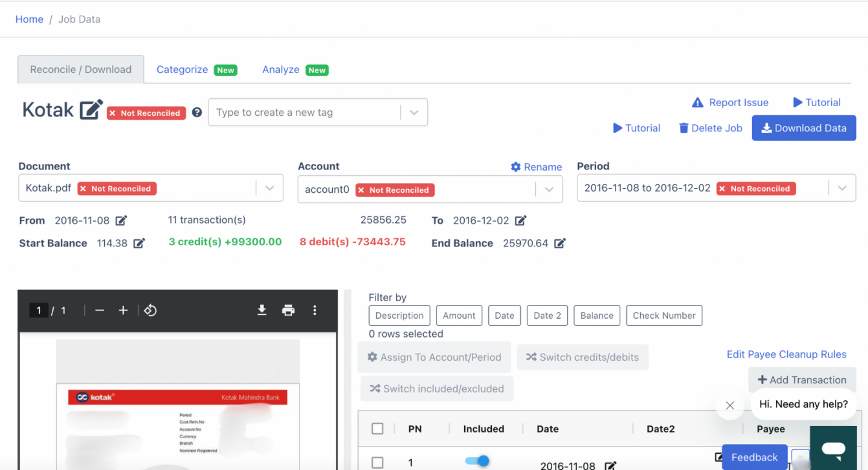Rotate the PDF page

click(x=151, y=310)
